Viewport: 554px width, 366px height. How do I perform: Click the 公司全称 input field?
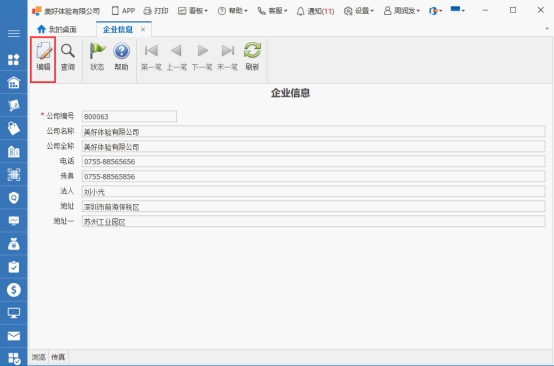pos(314,146)
